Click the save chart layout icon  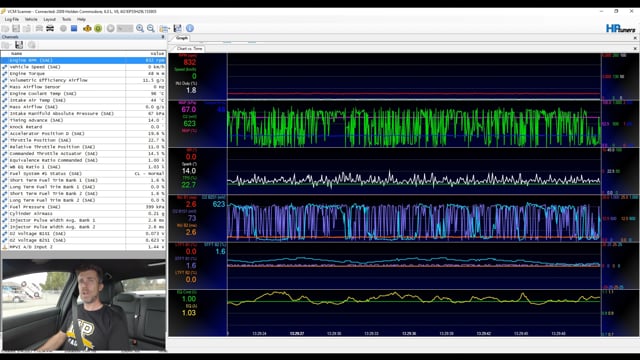point(178,28)
